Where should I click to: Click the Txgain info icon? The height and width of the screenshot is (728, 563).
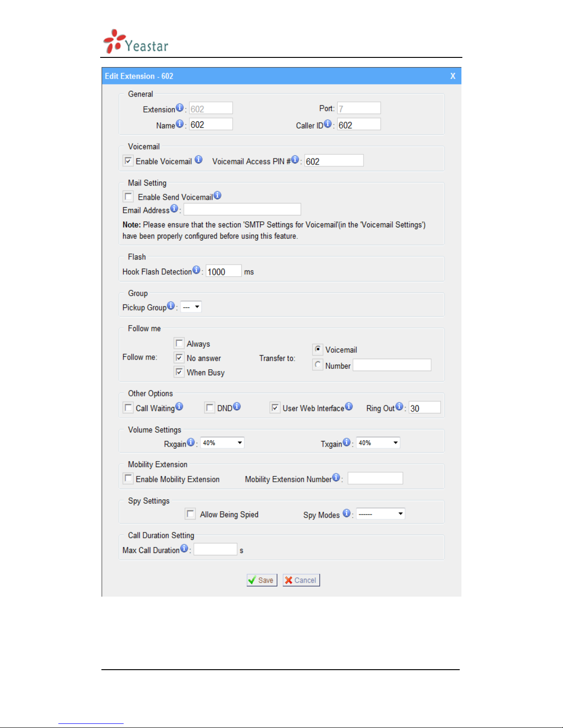tap(347, 442)
